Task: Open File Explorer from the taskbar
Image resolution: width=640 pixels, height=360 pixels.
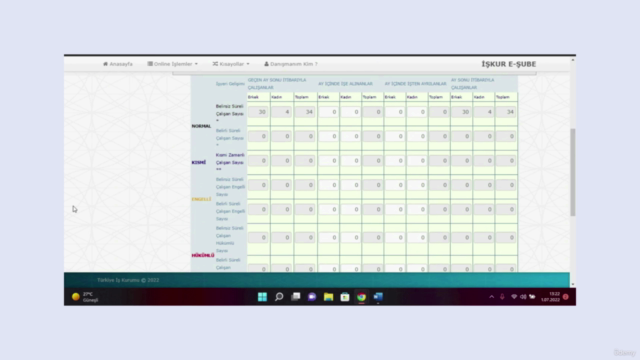Action: tap(329, 297)
